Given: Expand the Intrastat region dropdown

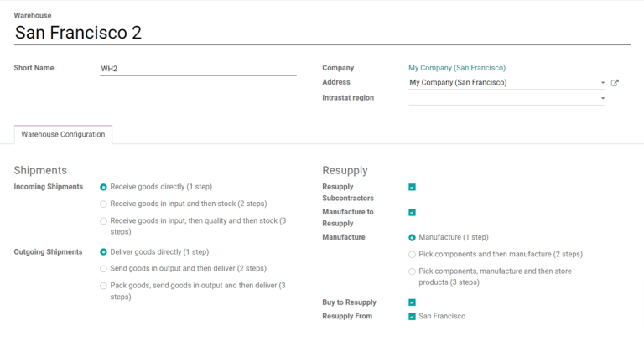Looking at the screenshot, I should tap(602, 98).
